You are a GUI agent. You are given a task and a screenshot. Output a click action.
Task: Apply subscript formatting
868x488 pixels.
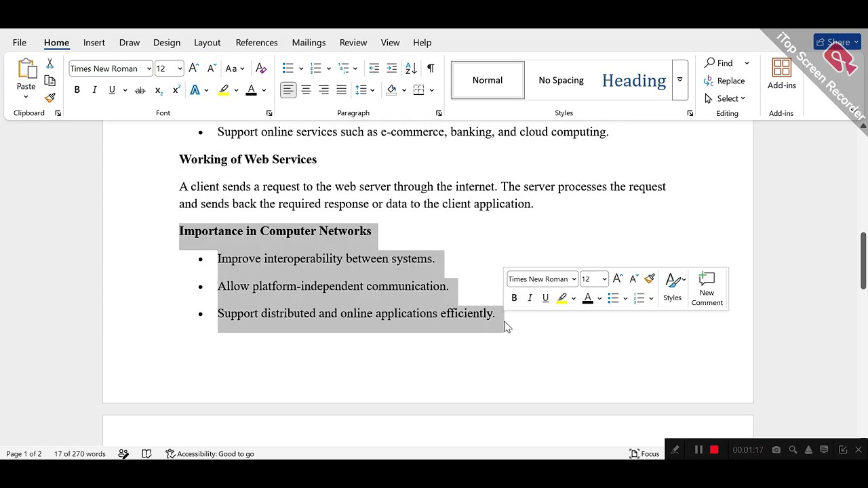tap(158, 90)
